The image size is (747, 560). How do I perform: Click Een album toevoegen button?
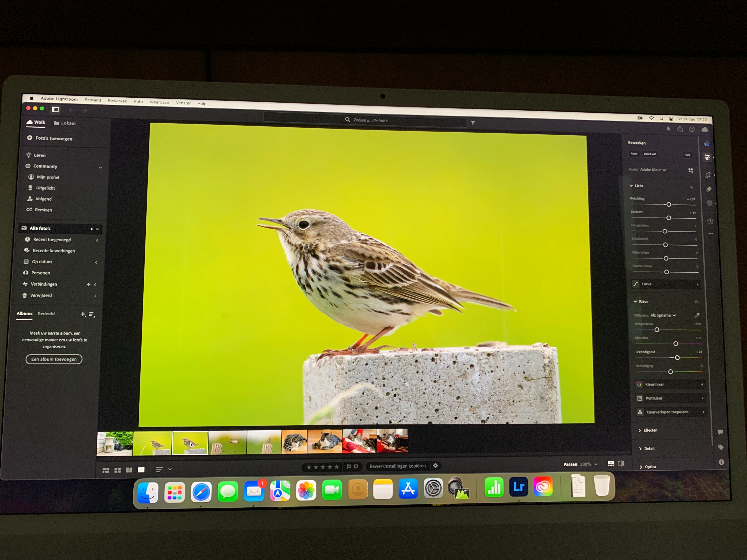(x=54, y=359)
